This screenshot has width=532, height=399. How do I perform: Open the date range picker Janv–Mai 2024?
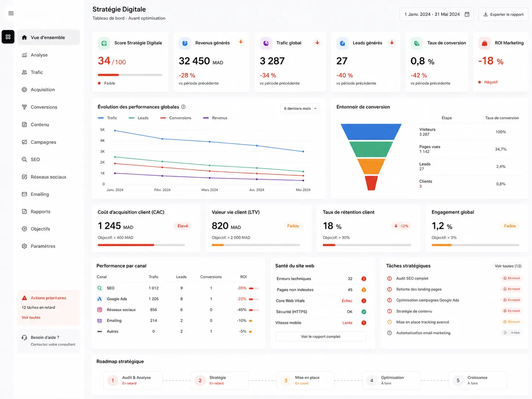pos(436,14)
